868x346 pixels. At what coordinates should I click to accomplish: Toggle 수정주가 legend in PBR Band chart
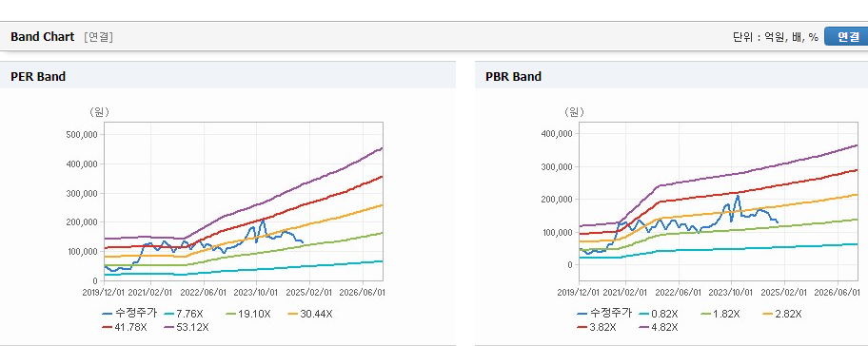click(604, 314)
